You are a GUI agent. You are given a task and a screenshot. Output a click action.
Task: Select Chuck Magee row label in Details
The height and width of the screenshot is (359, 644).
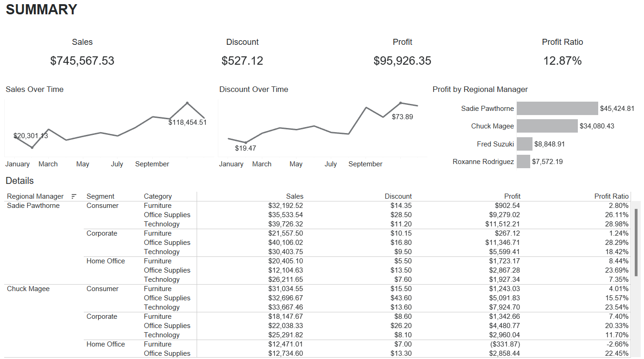coord(28,289)
